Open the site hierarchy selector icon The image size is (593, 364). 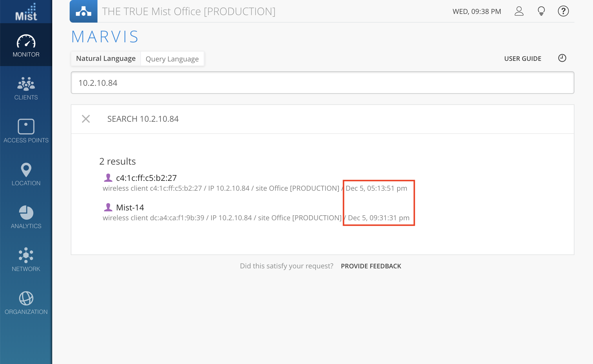pyautogui.click(x=84, y=11)
